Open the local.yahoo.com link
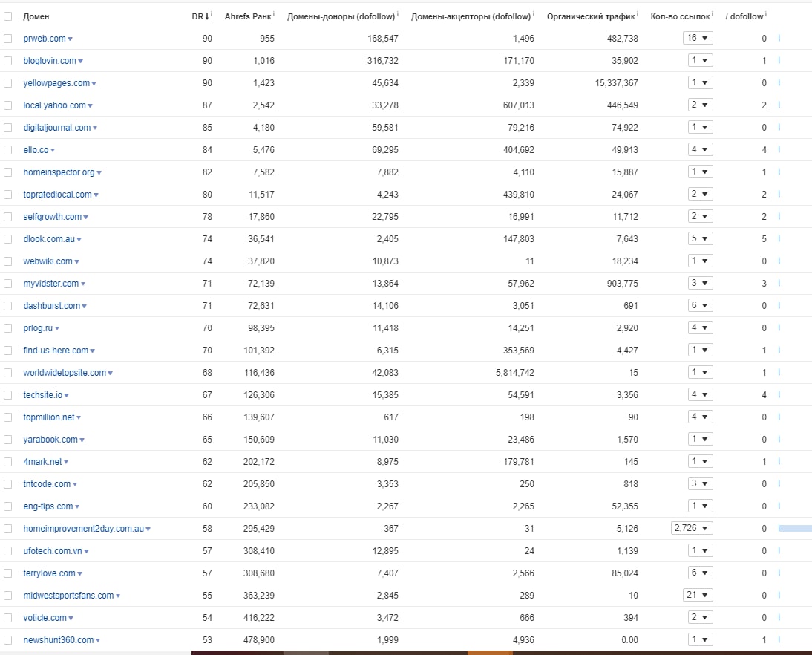The image size is (812, 655). pyautogui.click(x=54, y=105)
